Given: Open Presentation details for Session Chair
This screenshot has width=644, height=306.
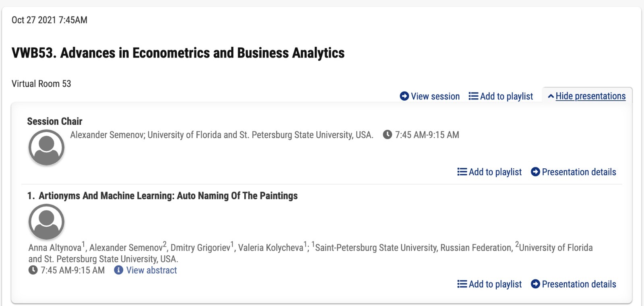Looking at the screenshot, I should click(573, 172).
